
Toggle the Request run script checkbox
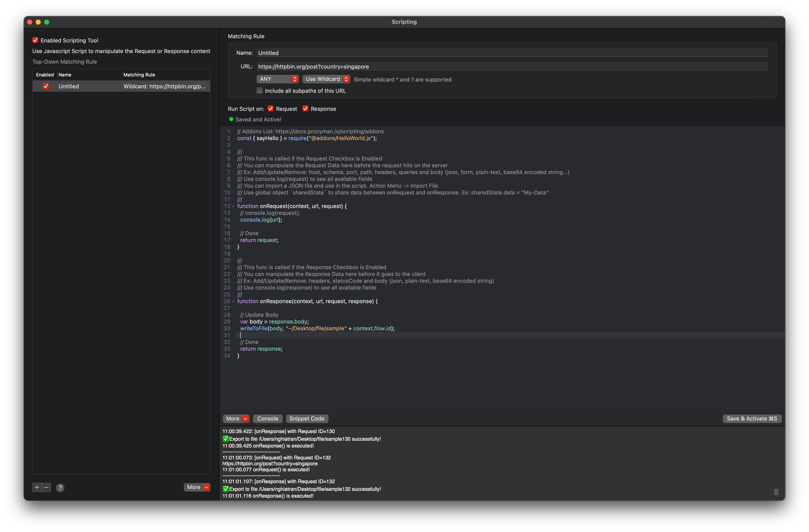click(271, 108)
